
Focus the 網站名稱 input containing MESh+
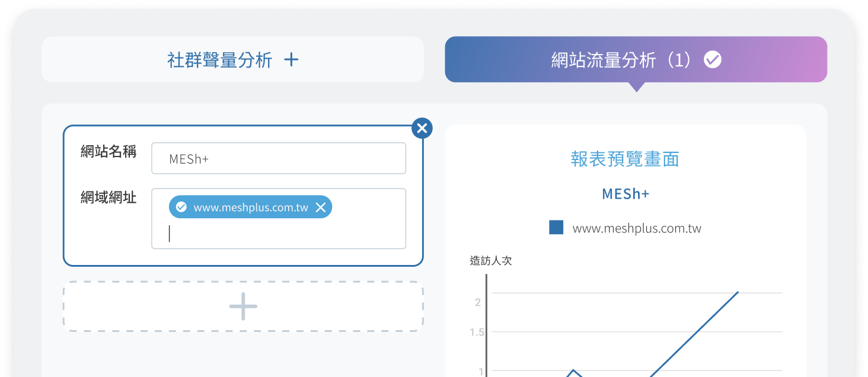(279, 159)
